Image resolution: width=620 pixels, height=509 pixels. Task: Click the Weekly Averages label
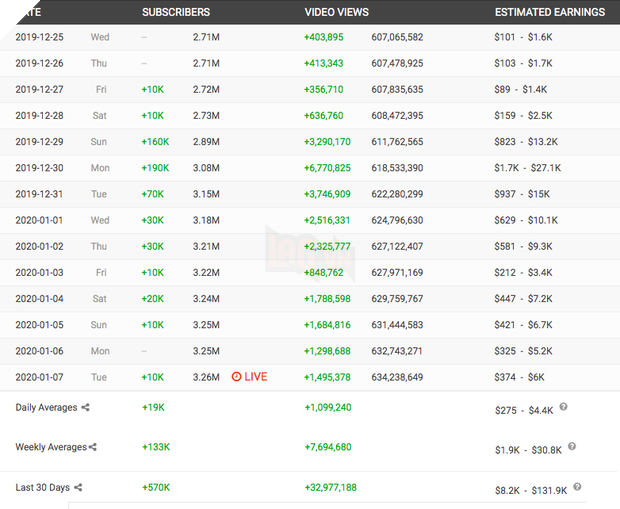(x=50, y=447)
